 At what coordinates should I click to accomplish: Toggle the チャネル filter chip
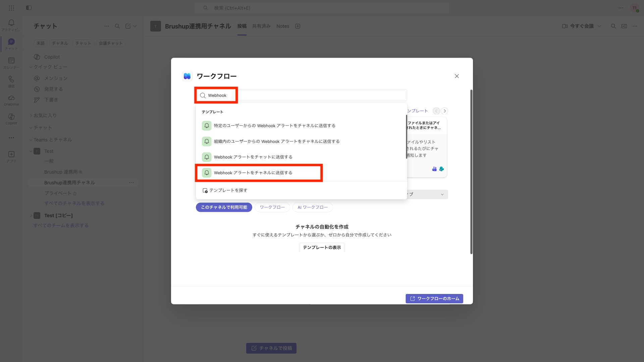(60, 43)
